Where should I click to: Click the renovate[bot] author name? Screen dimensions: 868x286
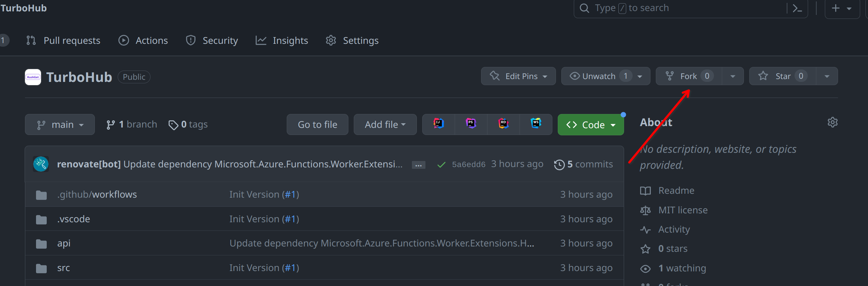tap(89, 164)
